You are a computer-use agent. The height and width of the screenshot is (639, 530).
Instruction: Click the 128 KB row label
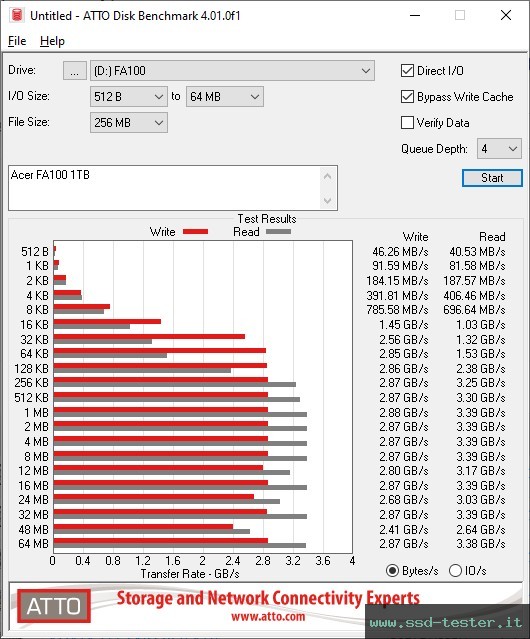(31, 368)
